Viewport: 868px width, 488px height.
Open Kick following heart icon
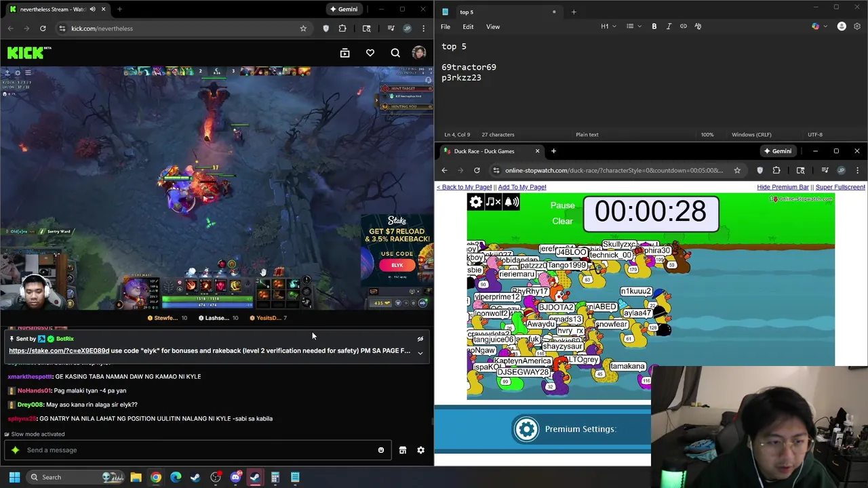click(x=370, y=53)
